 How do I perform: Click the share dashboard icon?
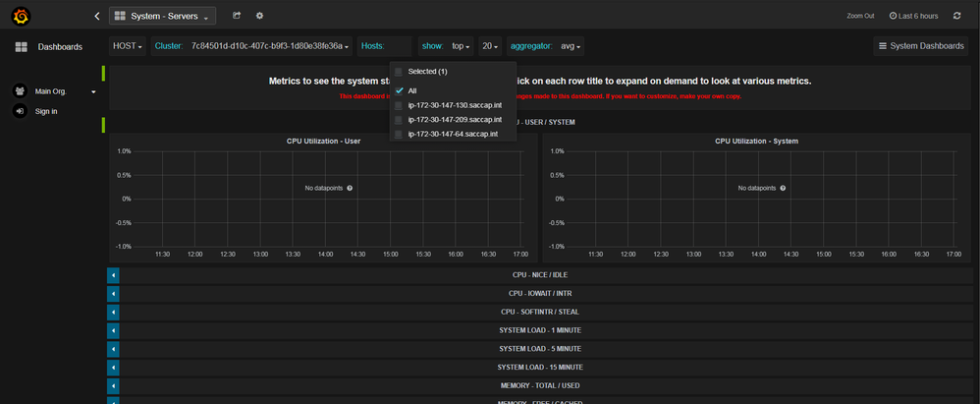click(237, 16)
